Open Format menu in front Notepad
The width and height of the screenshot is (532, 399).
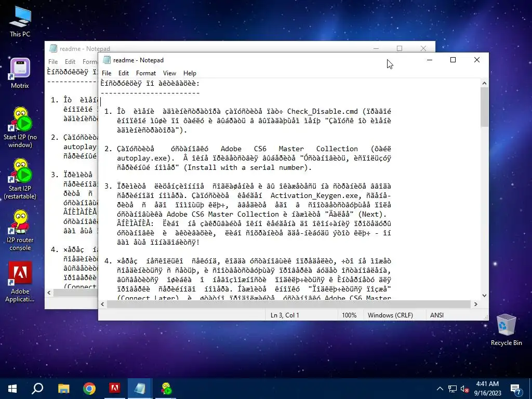pyautogui.click(x=146, y=73)
